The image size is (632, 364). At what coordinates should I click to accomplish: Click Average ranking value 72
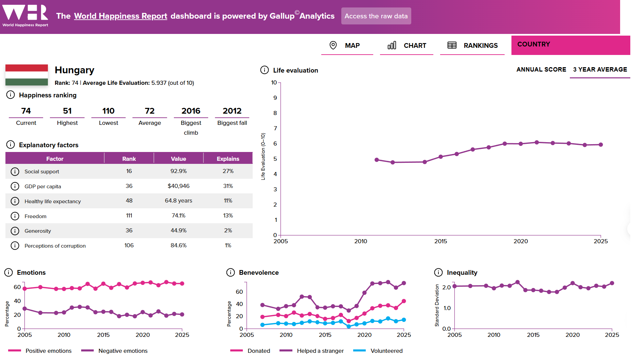(x=150, y=111)
